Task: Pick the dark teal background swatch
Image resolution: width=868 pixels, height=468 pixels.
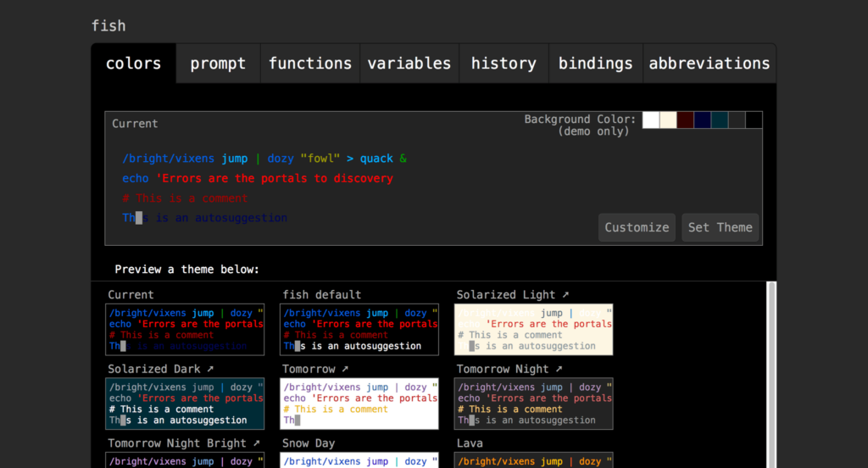Action: (x=720, y=120)
